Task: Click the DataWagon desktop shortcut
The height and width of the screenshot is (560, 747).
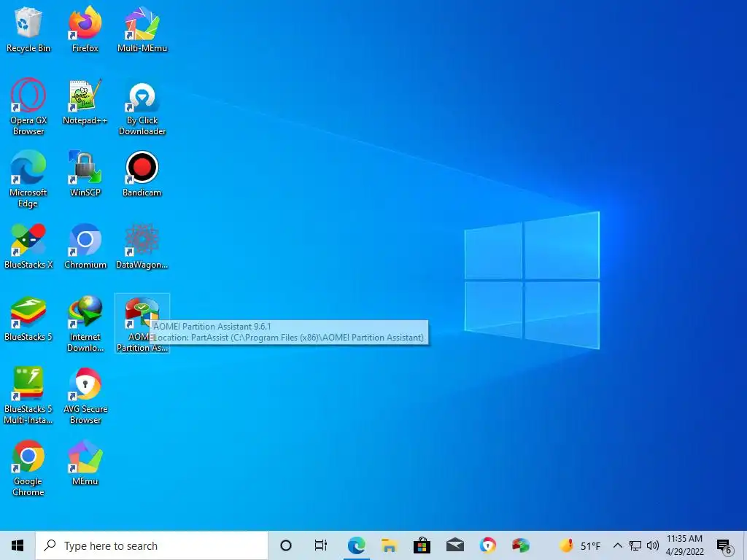Action: [x=142, y=246]
